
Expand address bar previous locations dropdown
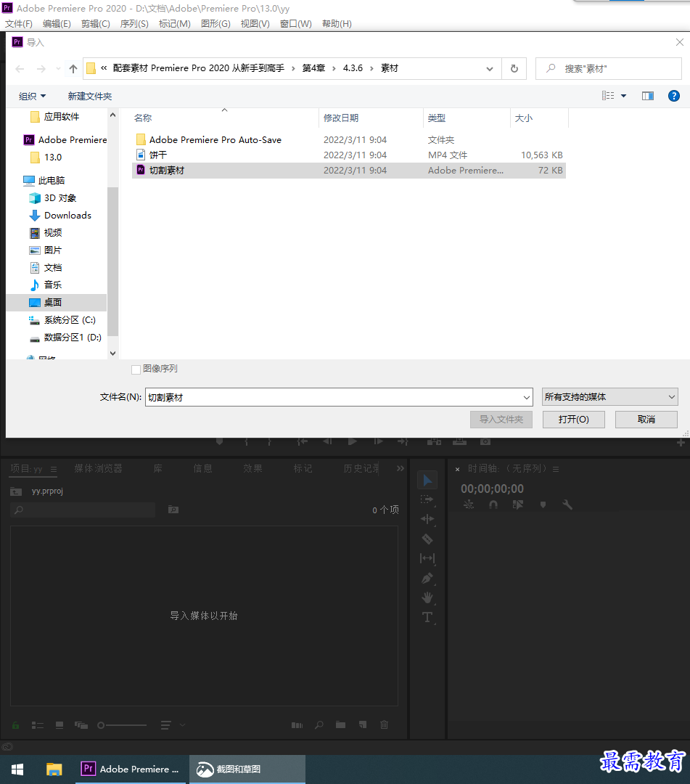click(490, 69)
